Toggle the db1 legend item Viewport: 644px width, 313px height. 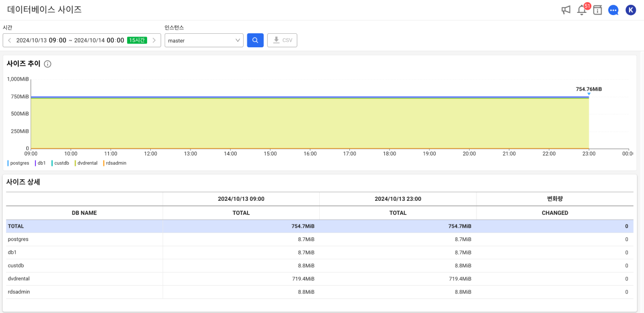coord(40,163)
